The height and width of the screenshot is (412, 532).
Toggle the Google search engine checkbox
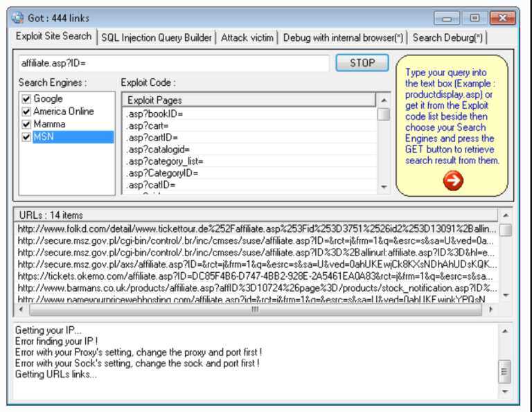(x=26, y=99)
